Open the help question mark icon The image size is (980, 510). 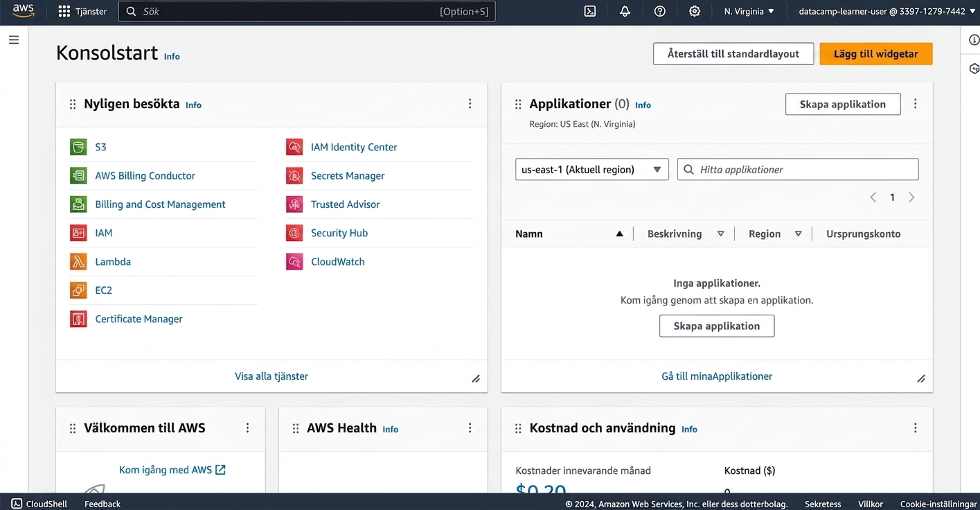[x=659, y=11]
